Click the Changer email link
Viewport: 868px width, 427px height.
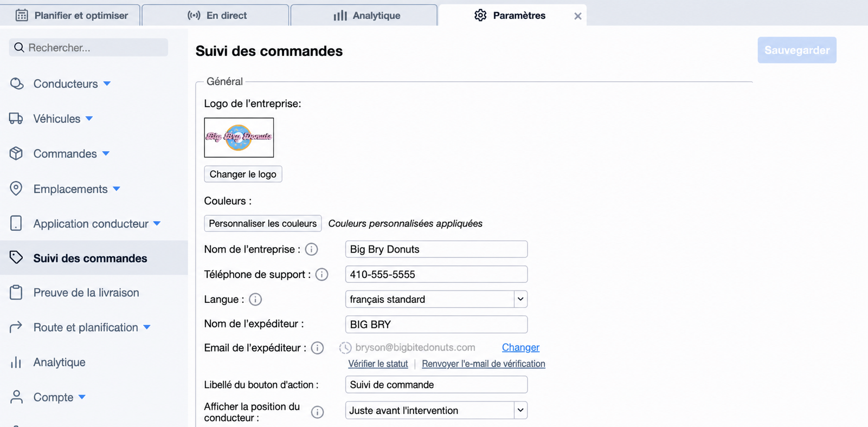point(520,347)
